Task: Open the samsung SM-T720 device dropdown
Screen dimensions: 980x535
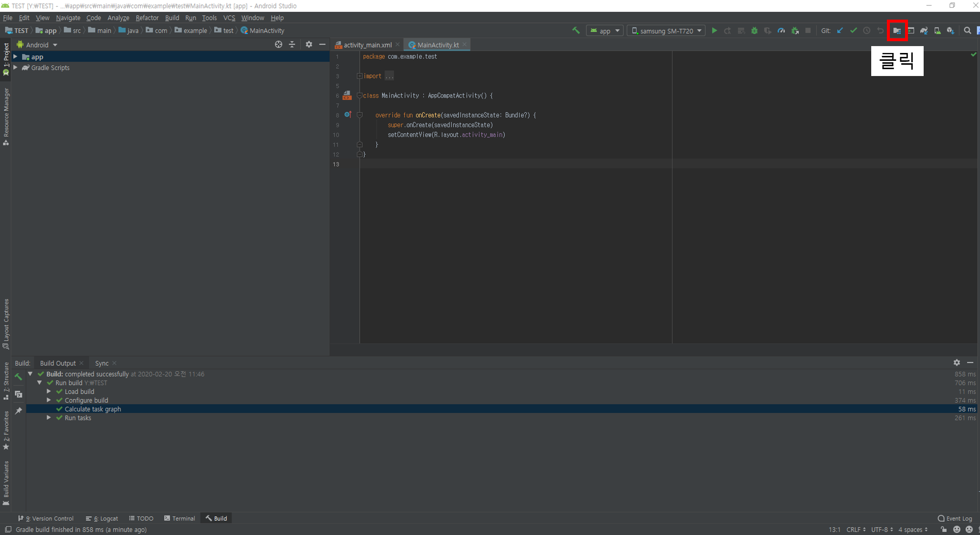Action: 666,30
